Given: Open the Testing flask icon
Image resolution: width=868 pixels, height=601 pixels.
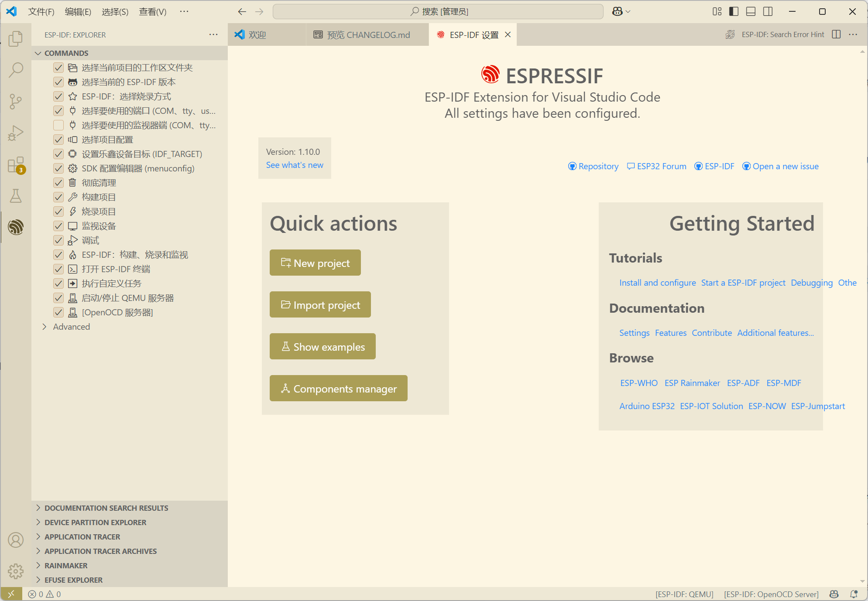Looking at the screenshot, I should click(x=16, y=196).
